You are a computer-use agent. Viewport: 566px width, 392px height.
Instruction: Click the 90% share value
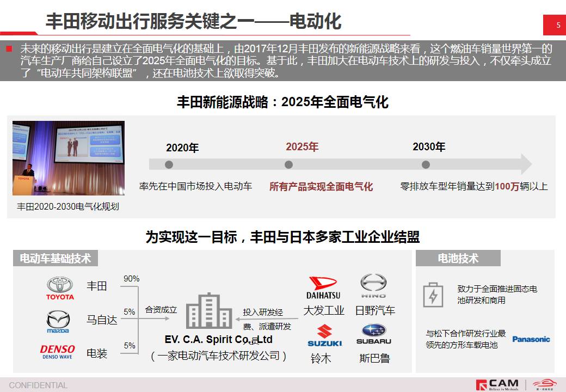pos(131,279)
